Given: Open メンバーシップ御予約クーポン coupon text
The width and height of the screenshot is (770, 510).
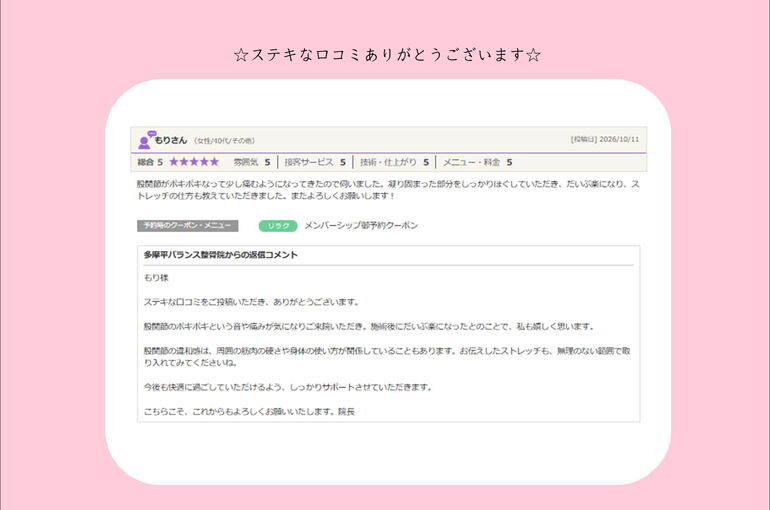Looking at the screenshot, I should click(x=361, y=225).
